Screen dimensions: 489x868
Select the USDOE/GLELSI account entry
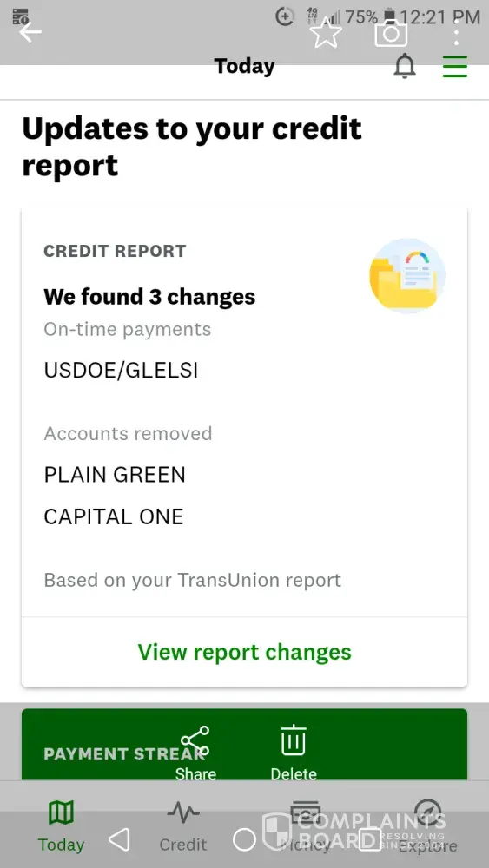click(121, 371)
